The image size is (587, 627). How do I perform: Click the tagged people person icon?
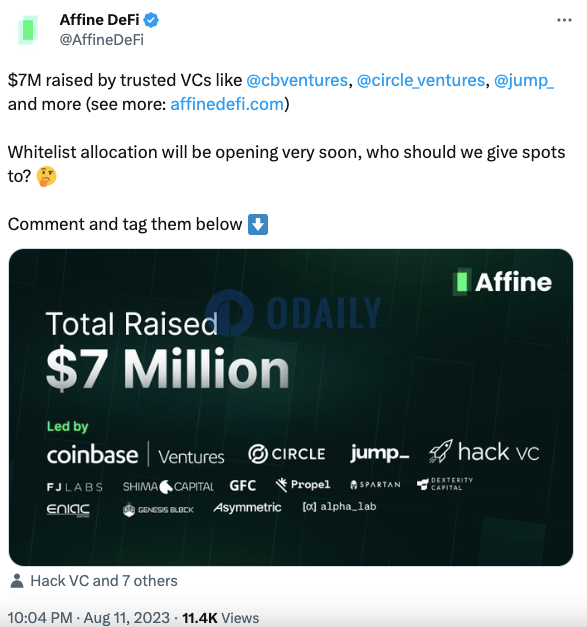16,581
